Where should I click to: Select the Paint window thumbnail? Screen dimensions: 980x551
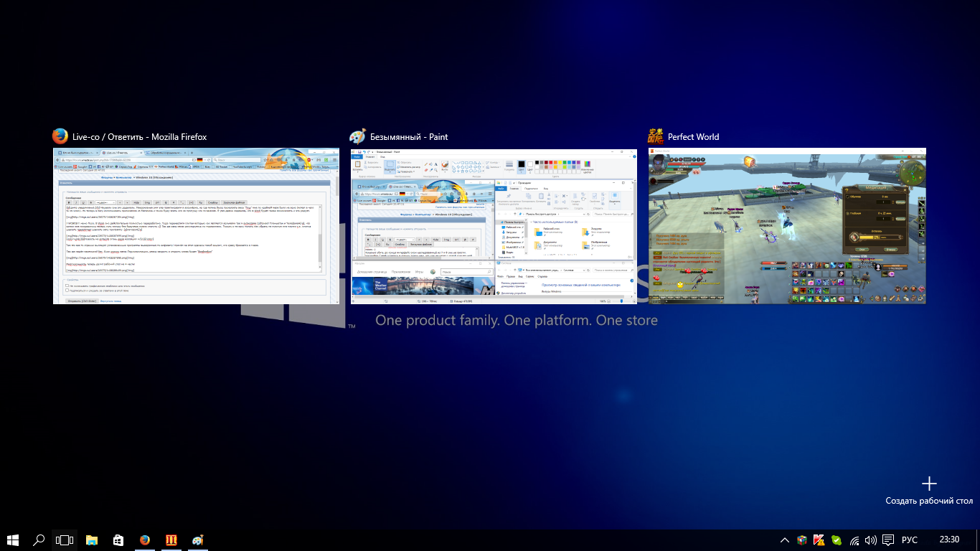tap(494, 226)
